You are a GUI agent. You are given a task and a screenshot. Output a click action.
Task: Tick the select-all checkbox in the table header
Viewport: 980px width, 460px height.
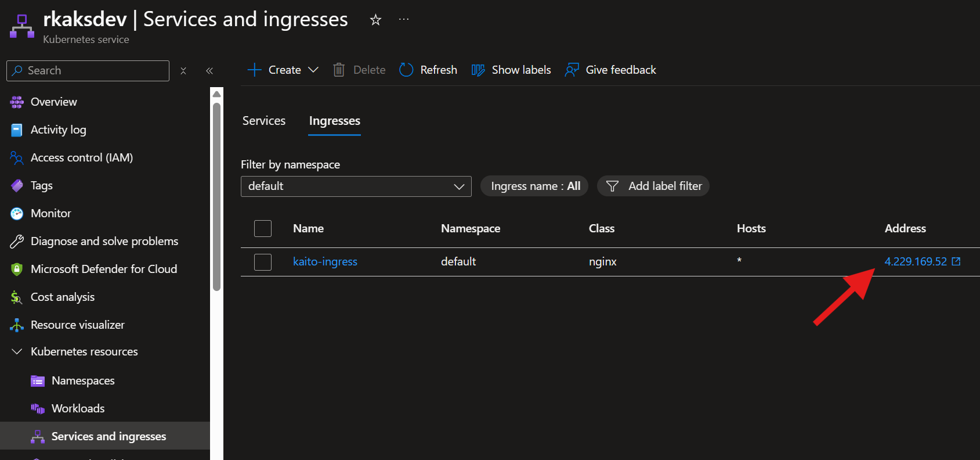pos(263,228)
